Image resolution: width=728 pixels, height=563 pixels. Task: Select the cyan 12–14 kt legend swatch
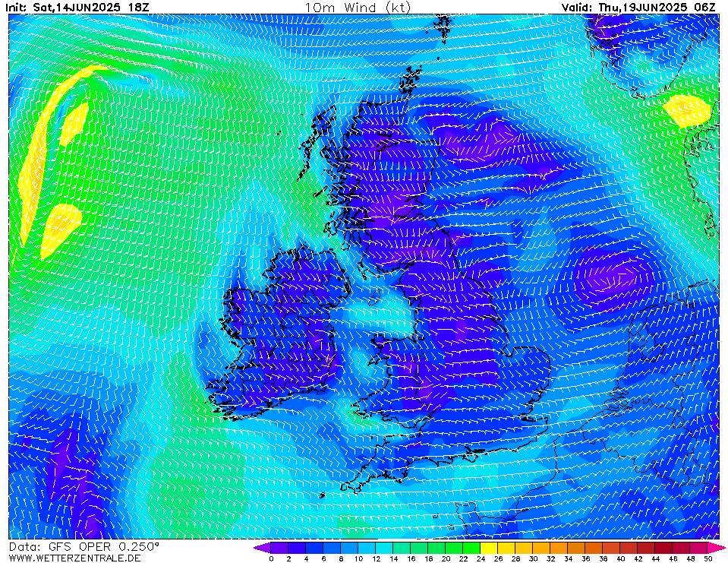pyautogui.click(x=384, y=548)
